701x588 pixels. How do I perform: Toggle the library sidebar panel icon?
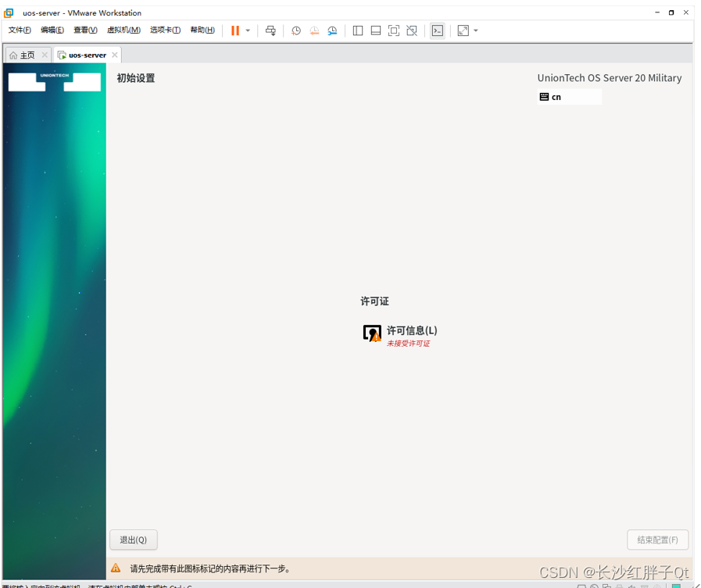[x=358, y=30]
